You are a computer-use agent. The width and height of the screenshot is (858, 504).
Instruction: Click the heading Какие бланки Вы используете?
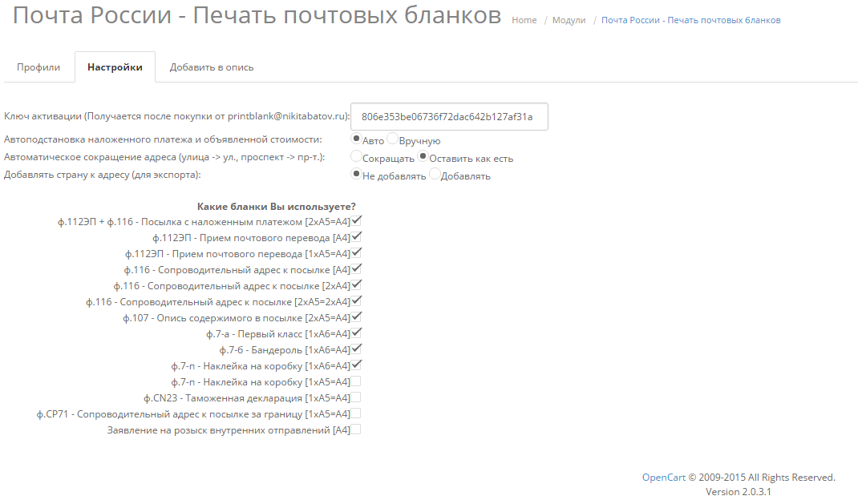(x=277, y=207)
